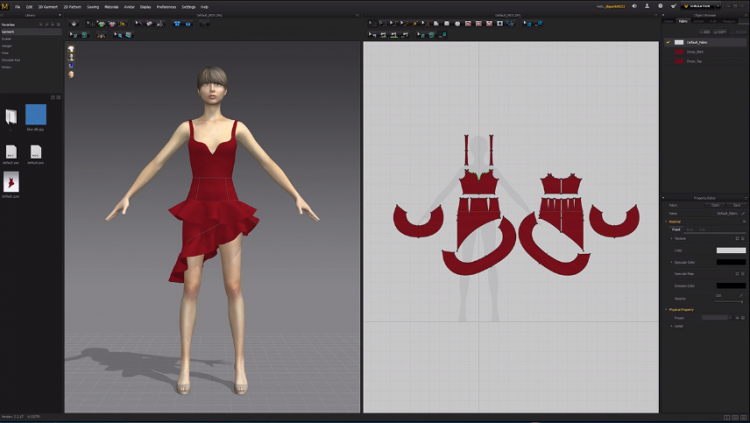This screenshot has height=423, width=750.
Task: Open the Preset dropdown
Action: (718, 317)
